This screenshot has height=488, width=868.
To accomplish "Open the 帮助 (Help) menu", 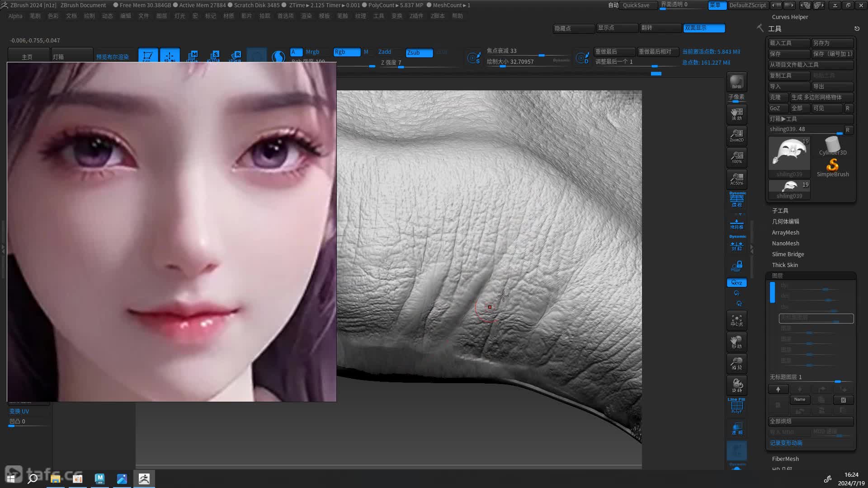I will [458, 16].
